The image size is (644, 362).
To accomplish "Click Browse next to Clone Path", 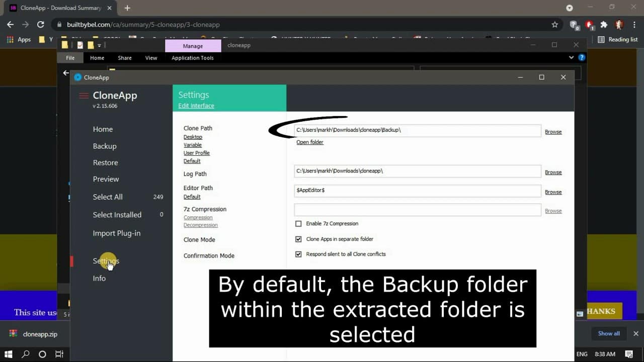I will point(553,132).
